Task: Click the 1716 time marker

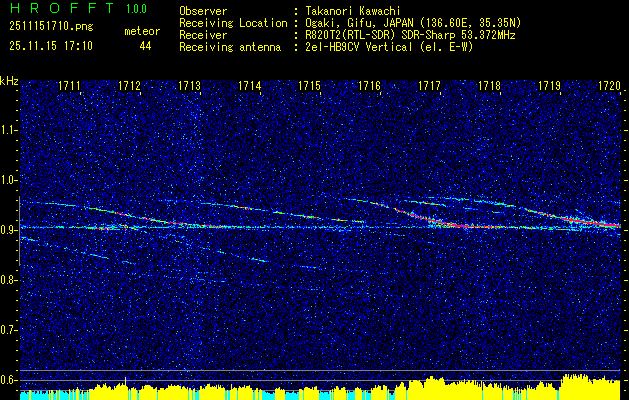Action: [x=369, y=86]
